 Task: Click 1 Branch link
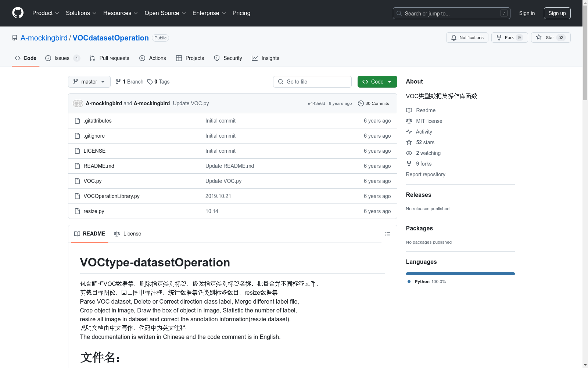pyautogui.click(x=129, y=82)
